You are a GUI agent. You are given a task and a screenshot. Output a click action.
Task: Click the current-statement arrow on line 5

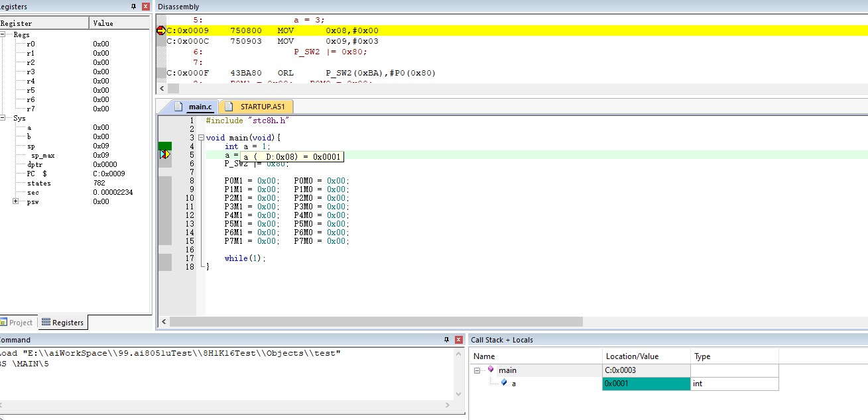(165, 154)
